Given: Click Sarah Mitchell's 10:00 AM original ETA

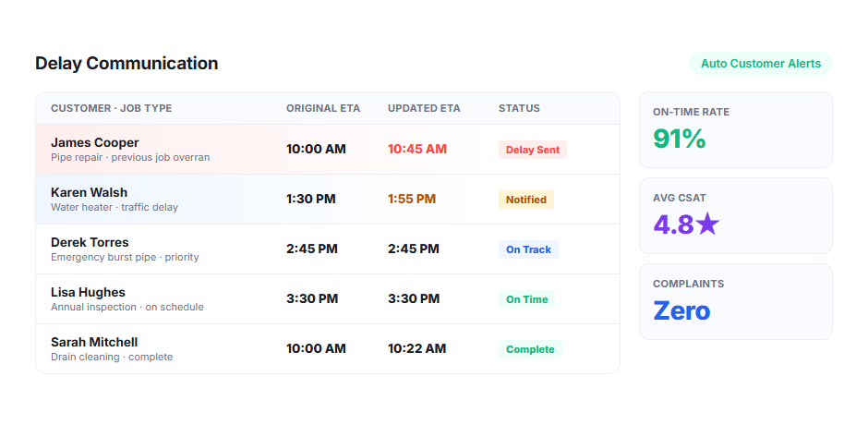Looking at the screenshot, I should 316,348.
